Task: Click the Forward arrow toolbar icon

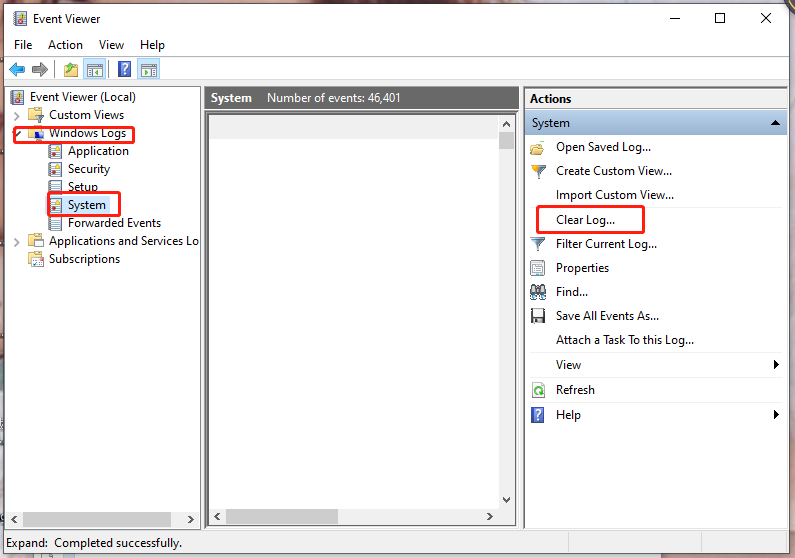Action: coord(40,69)
